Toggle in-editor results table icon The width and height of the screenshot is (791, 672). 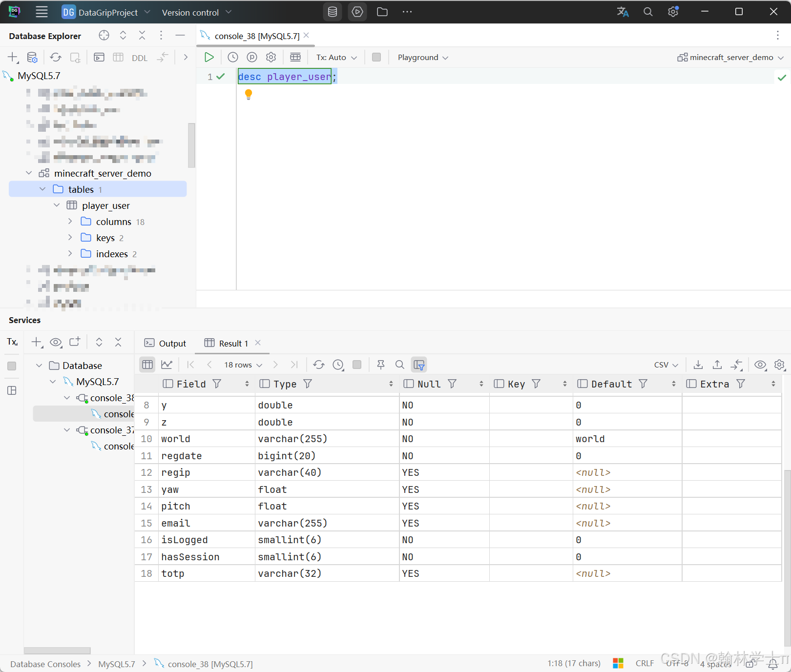(x=295, y=57)
